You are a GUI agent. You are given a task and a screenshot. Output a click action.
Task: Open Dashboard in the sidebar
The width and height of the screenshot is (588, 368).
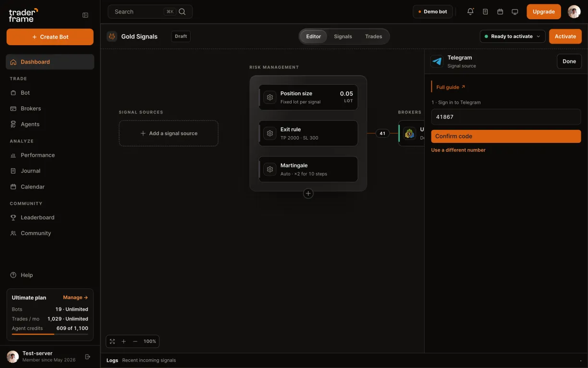coord(50,62)
